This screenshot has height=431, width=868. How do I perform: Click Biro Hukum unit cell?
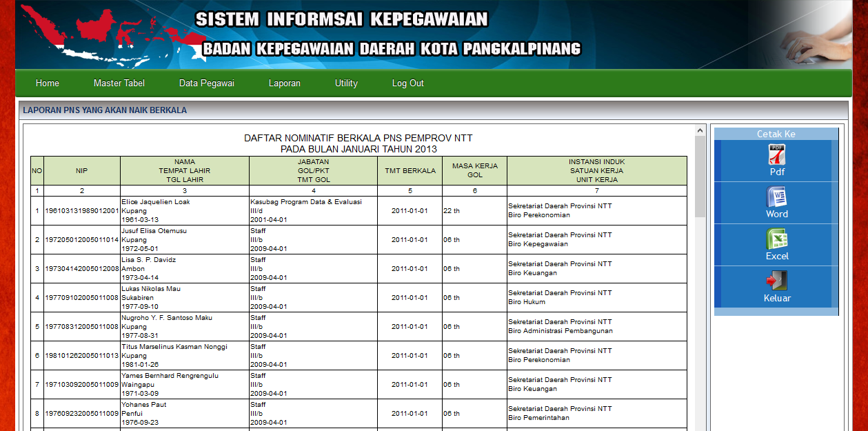pos(527,302)
